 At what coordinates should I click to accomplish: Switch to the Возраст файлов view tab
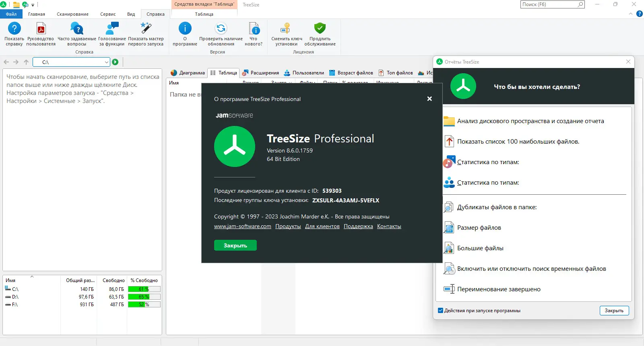click(x=351, y=73)
